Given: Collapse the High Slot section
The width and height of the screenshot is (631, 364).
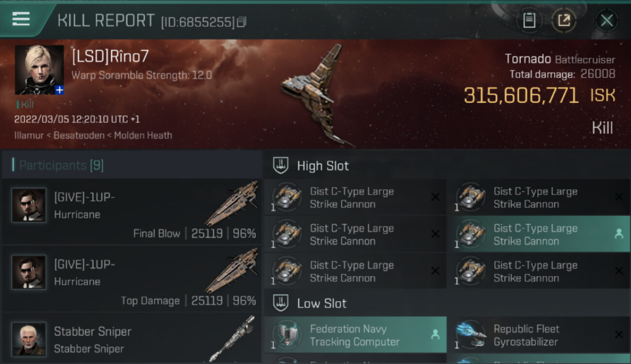Looking at the screenshot, I should pos(447,165).
